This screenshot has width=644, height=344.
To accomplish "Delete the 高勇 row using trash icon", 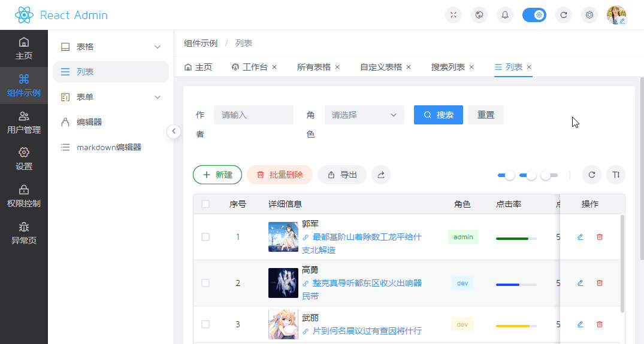I will coord(600,283).
